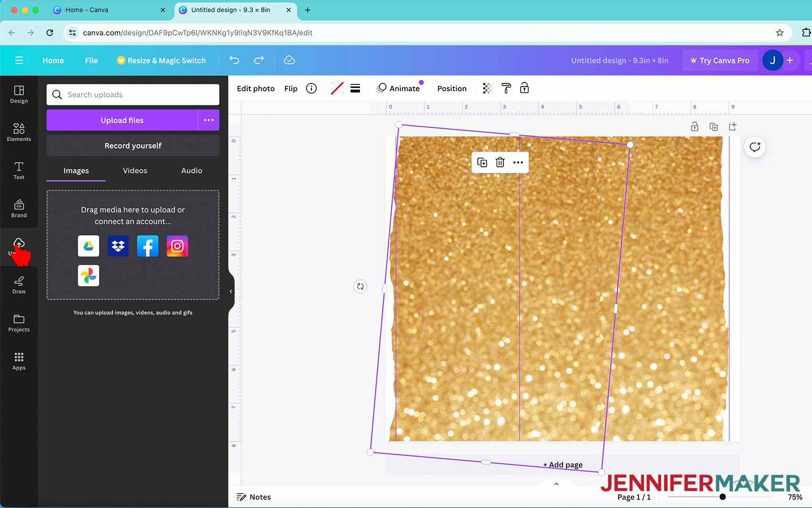Switch to the Images tab
Screen dimensions: 812x508
point(76,171)
